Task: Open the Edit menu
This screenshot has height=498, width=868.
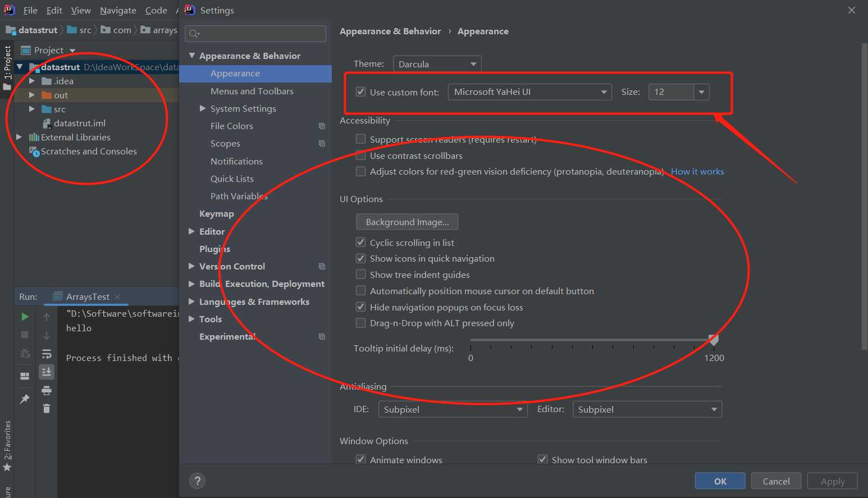Action: pyautogui.click(x=54, y=10)
